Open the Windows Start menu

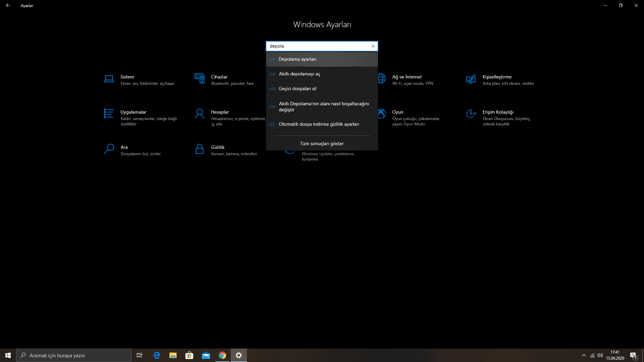click(8, 355)
